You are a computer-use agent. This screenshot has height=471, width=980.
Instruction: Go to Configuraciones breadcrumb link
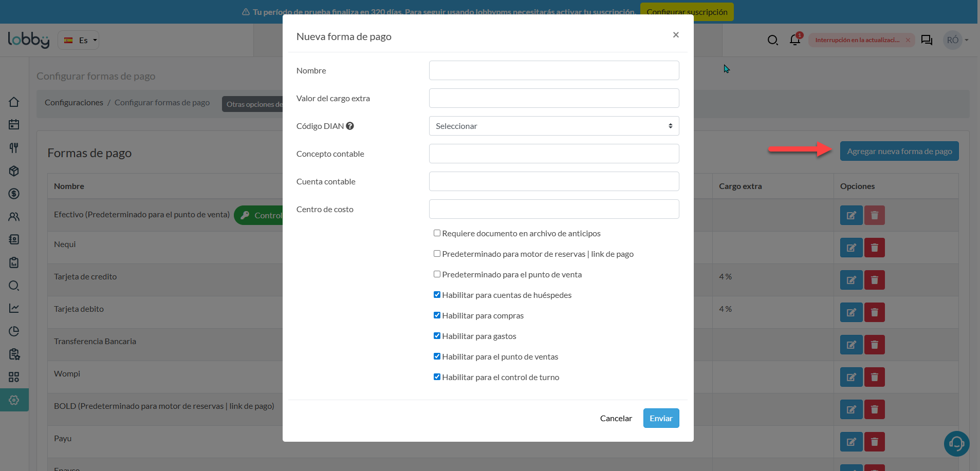74,103
